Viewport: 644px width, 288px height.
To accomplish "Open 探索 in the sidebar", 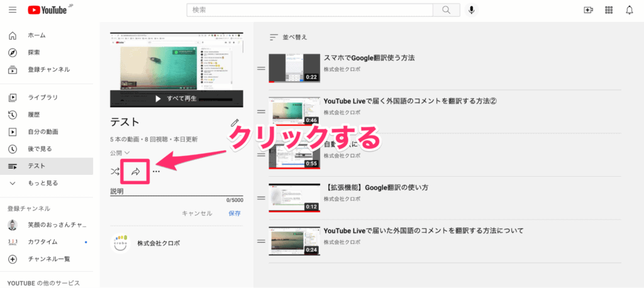I will coord(47,53).
